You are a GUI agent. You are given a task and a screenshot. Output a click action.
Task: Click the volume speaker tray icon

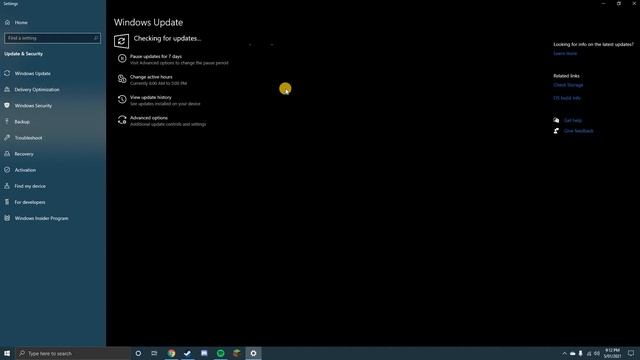(597, 353)
